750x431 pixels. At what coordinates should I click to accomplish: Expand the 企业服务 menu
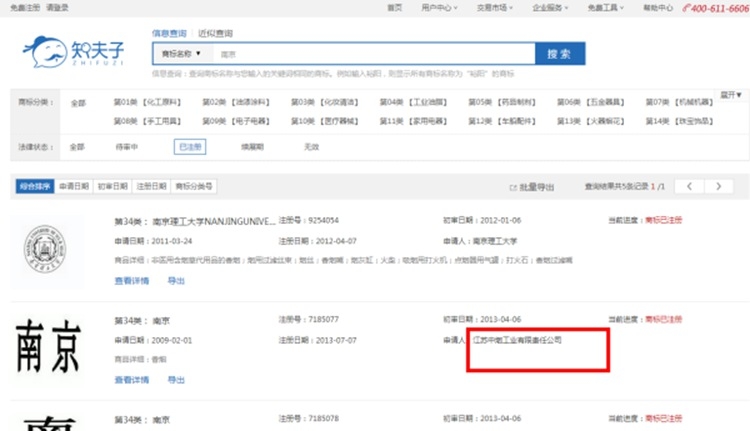[x=550, y=8]
